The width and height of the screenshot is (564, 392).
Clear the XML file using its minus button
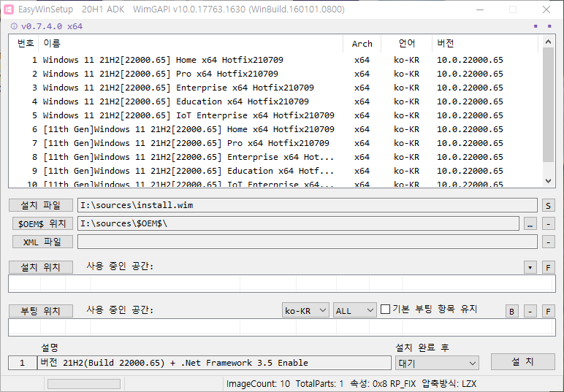click(x=548, y=242)
